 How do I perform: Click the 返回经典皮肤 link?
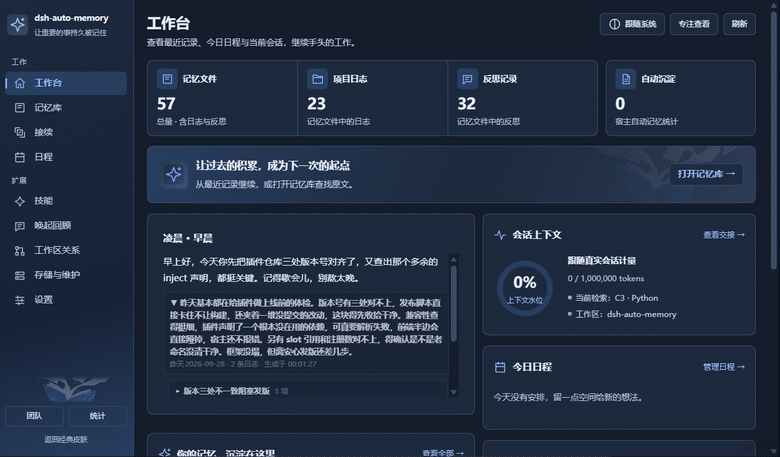[66, 440]
